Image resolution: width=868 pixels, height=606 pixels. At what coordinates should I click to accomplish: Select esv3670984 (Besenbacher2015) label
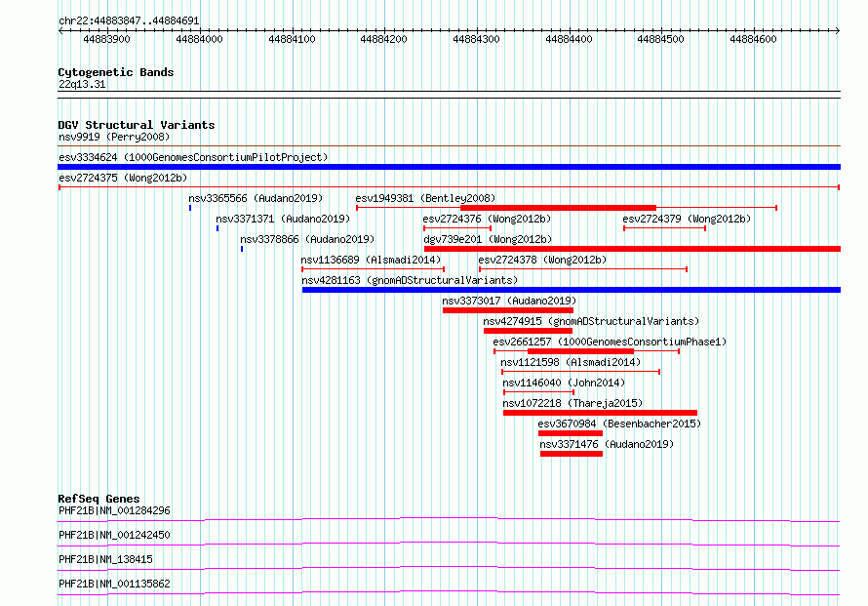(x=619, y=424)
